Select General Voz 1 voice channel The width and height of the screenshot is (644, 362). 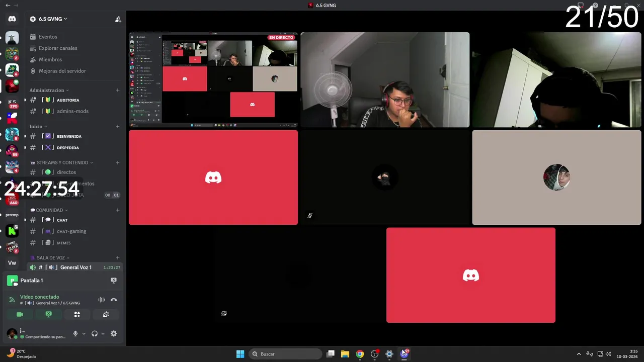[x=74, y=267]
